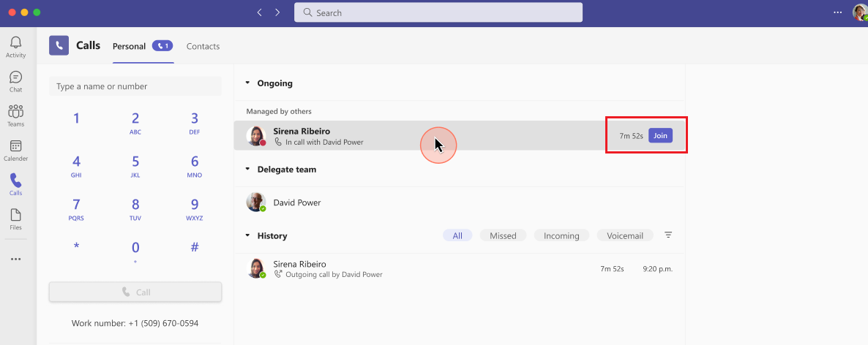
Task: Collapse the Delegate team section
Action: (x=247, y=169)
